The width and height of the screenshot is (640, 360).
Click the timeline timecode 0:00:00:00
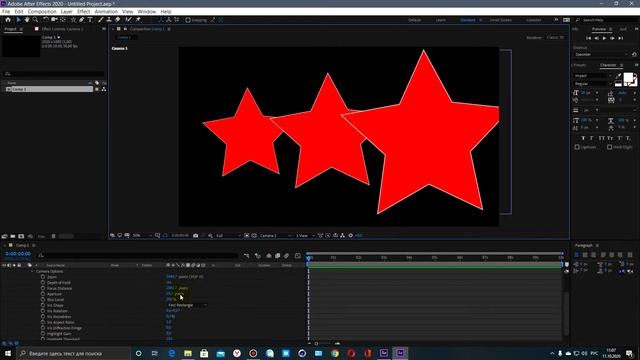tap(18, 254)
